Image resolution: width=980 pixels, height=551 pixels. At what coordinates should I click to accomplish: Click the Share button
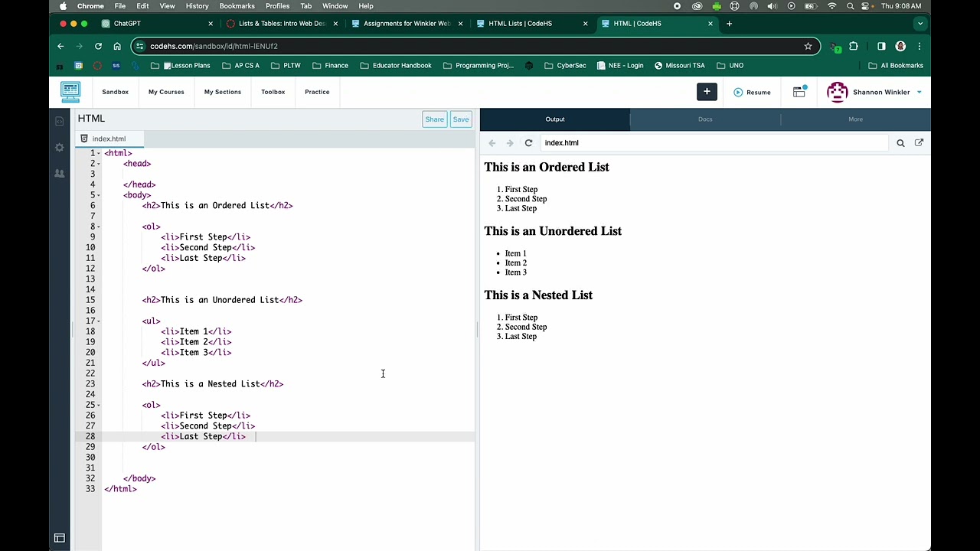(434, 119)
